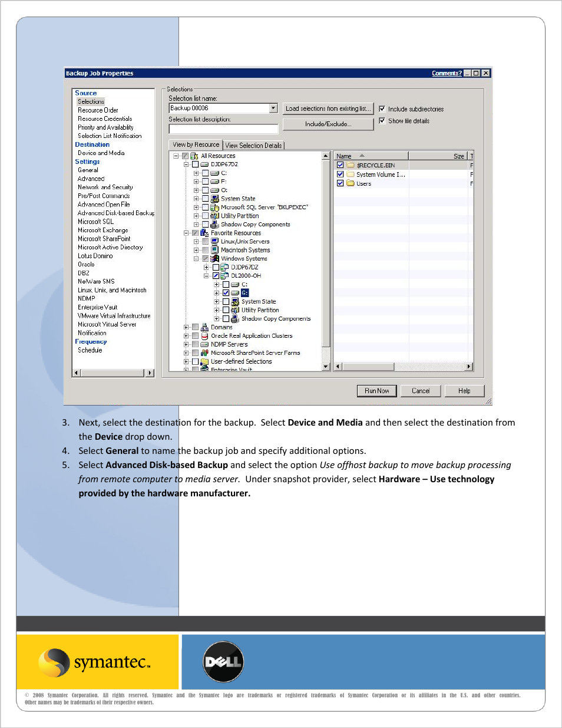This screenshot has height=728, width=562.
Task: Click the $RECYCLE.BIN folder icon
Action: (x=351, y=165)
